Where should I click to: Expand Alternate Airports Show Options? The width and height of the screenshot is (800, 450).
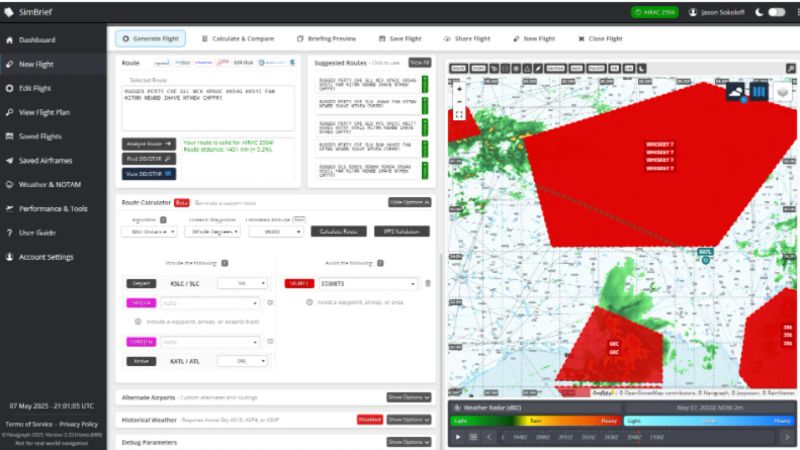[x=409, y=397]
